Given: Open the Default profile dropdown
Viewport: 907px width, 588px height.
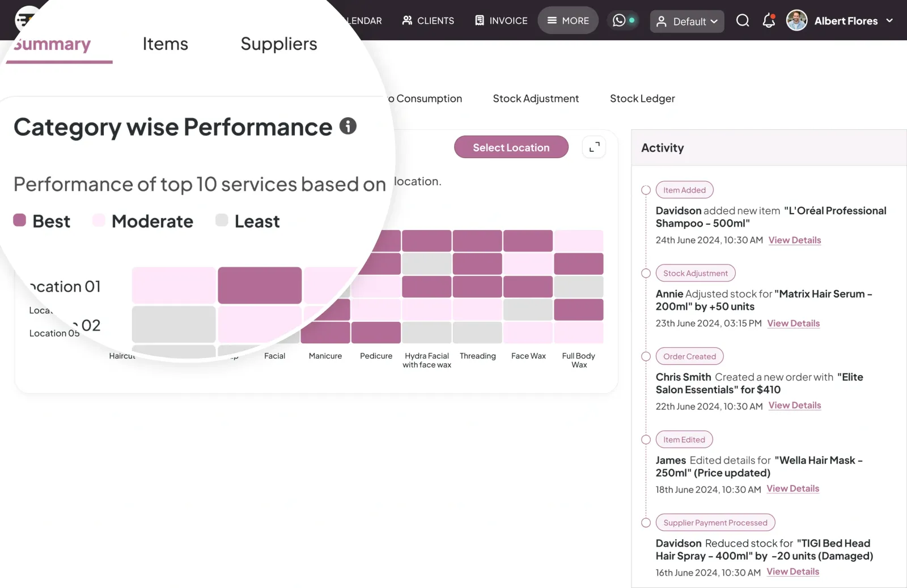Looking at the screenshot, I should (x=687, y=22).
